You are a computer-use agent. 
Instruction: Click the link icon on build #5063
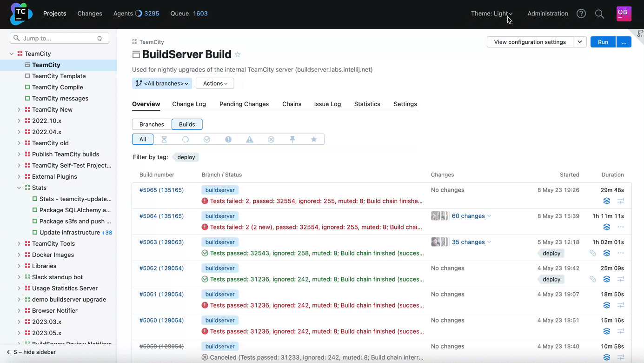[x=593, y=253]
